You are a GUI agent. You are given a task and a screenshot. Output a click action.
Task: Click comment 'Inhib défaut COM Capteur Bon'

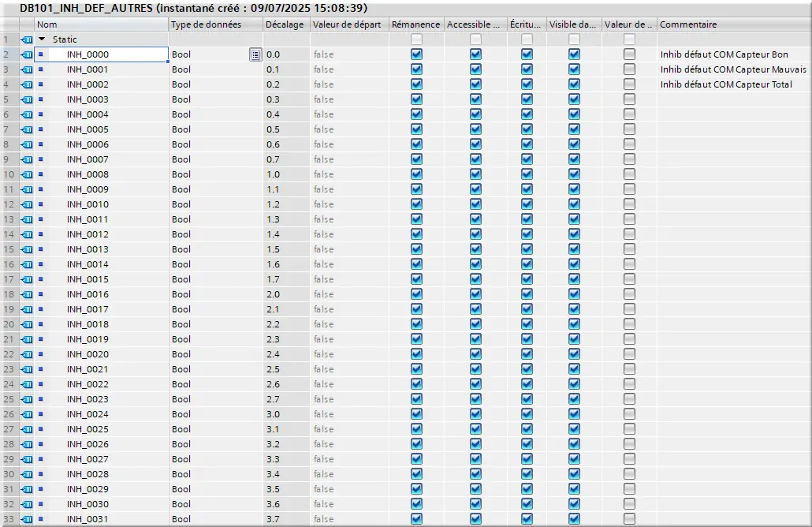click(724, 54)
